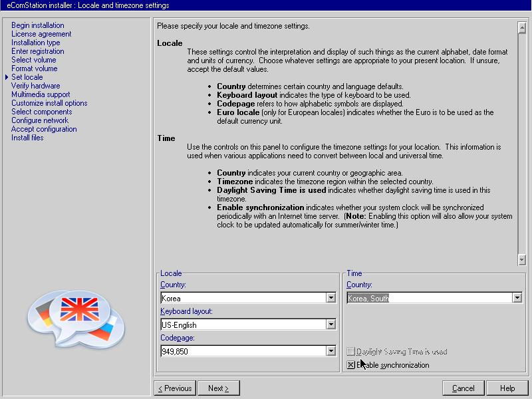The image size is (532, 399).
Task: Open the Keyboard layout dropdown arrow
Action: coord(331,325)
